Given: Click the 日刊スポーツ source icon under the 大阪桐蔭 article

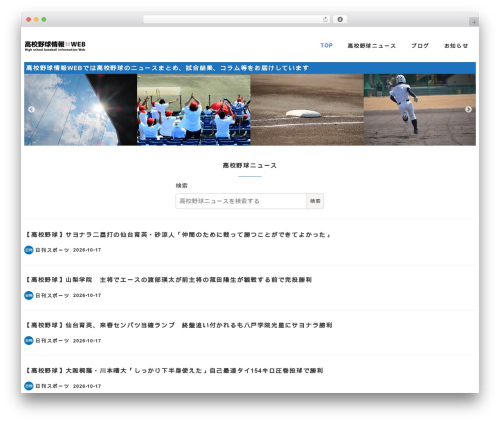Looking at the screenshot, I should [29, 386].
